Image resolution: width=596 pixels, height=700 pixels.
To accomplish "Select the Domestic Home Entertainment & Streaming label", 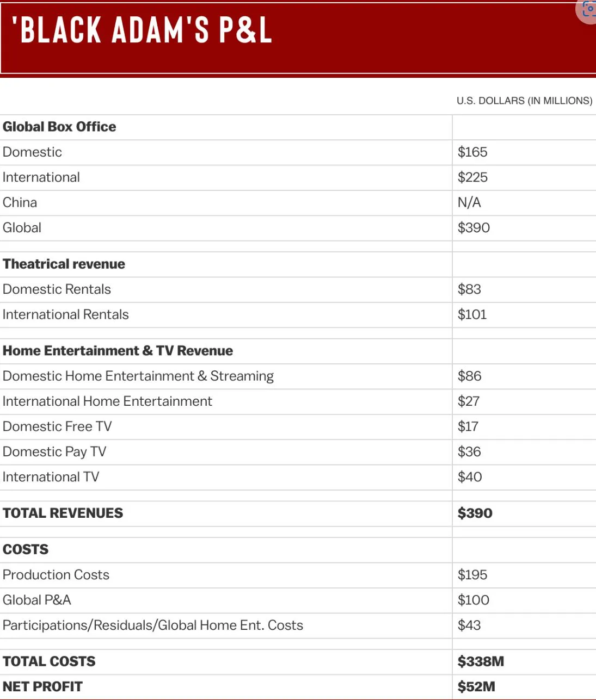I will (x=138, y=376).
